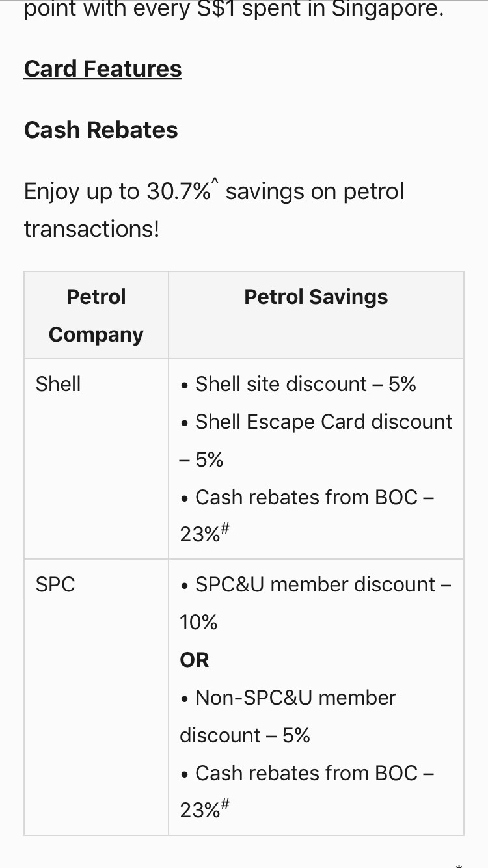Click 'discount – 5%' under Non-SPC&U member

(245, 735)
